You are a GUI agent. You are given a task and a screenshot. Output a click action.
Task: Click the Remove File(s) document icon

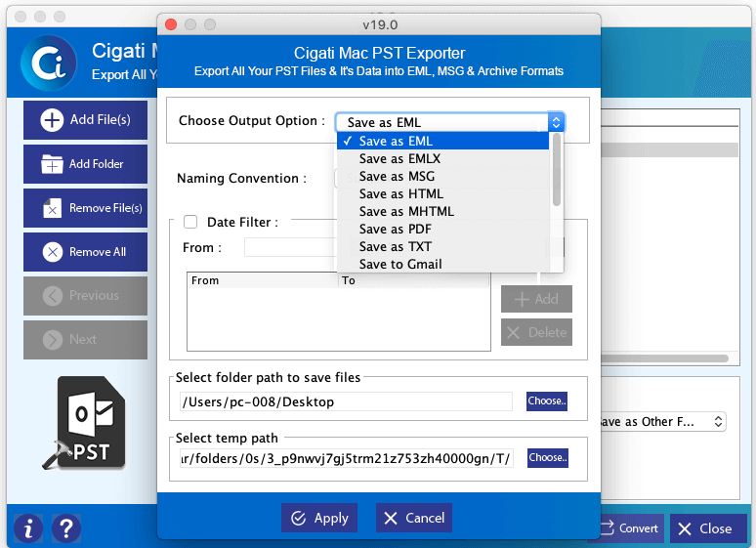[x=52, y=208]
